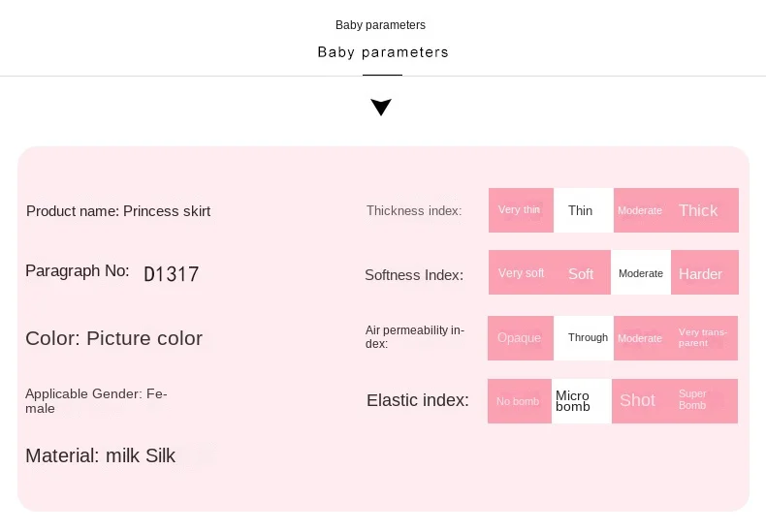Image resolution: width=766 pixels, height=532 pixels.
Task: Select Moderate in Air permeability row
Action: pyautogui.click(x=640, y=338)
